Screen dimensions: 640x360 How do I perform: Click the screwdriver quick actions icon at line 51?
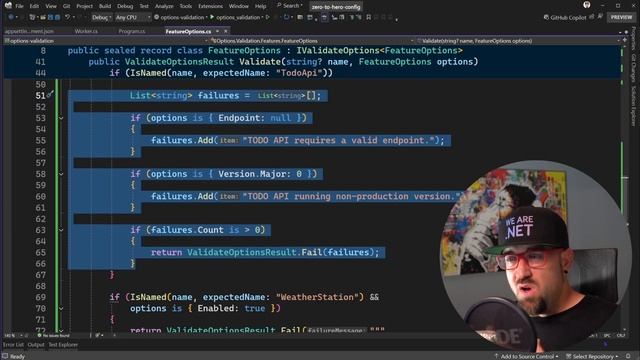[50, 95]
